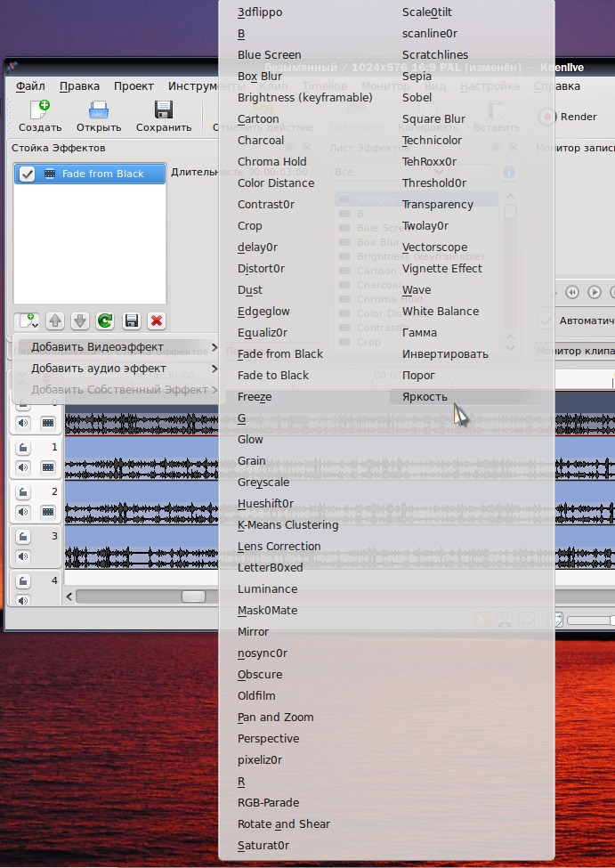This screenshot has height=868, width=615.
Task: Open the Правка menu
Action: [x=80, y=86]
